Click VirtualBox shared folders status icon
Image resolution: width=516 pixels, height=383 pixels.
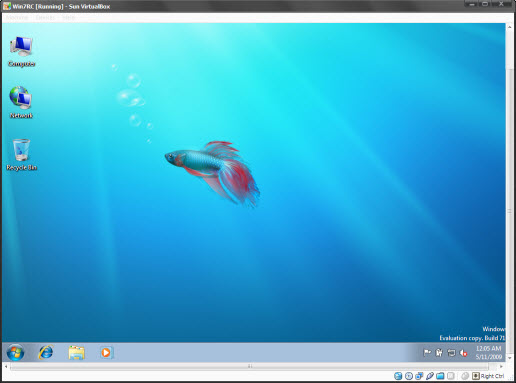pyautogui.click(x=440, y=376)
